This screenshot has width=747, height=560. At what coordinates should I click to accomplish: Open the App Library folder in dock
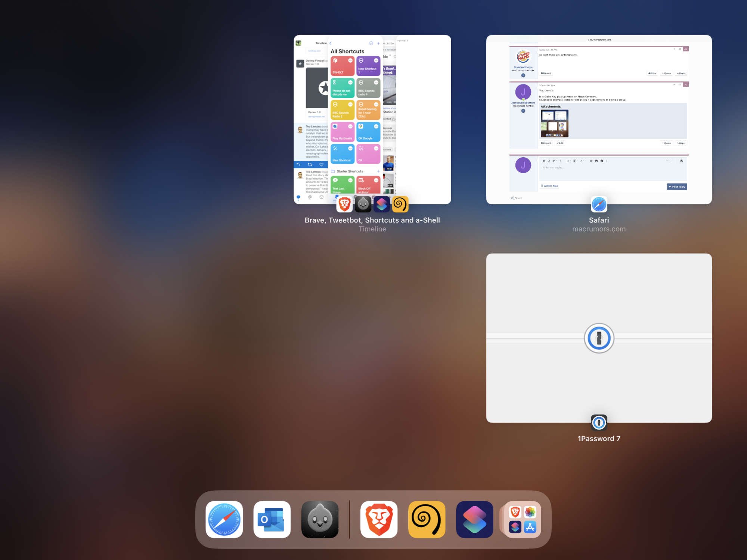pos(522,519)
